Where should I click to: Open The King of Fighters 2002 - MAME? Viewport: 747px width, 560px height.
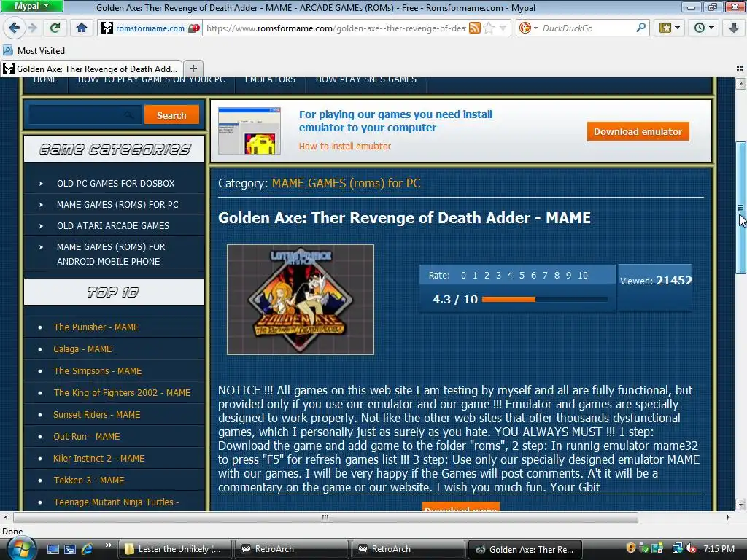point(122,393)
